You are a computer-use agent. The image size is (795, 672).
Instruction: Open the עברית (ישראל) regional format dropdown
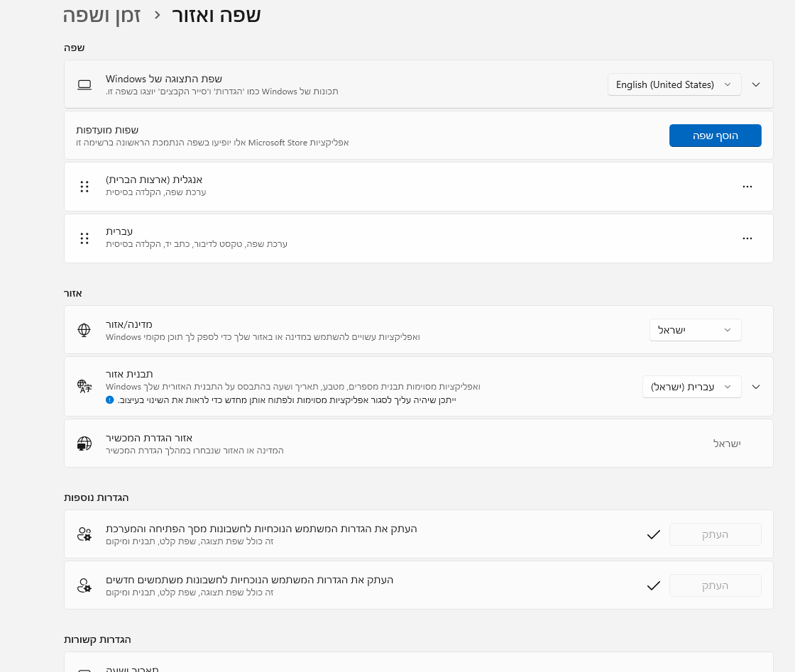(691, 387)
